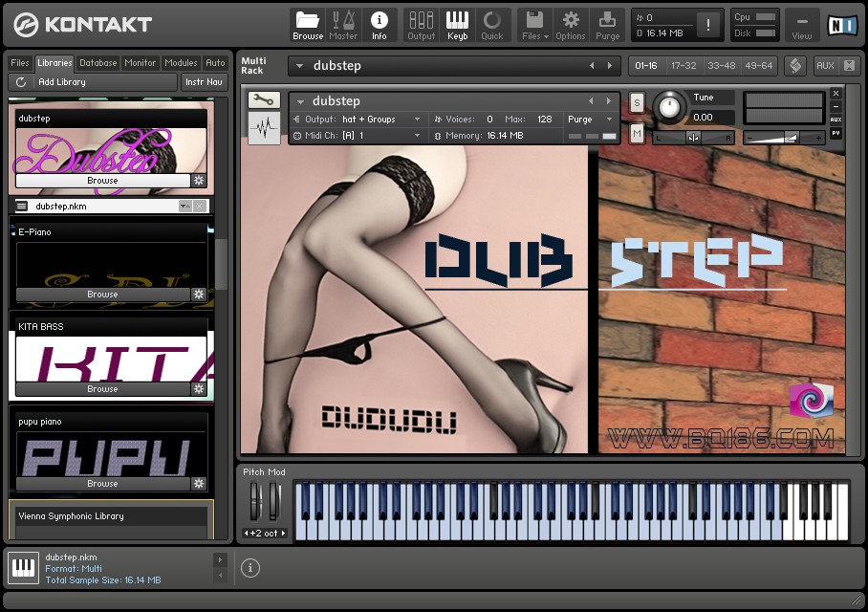The height and width of the screenshot is (612, 868).
Task: Toggle the Info pane button
Action: (380, 26)
